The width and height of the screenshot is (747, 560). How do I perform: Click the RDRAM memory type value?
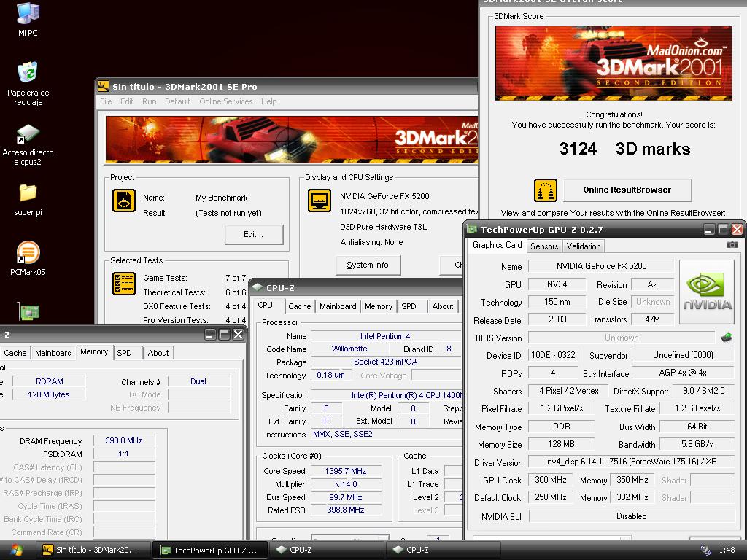pos(50,381)
